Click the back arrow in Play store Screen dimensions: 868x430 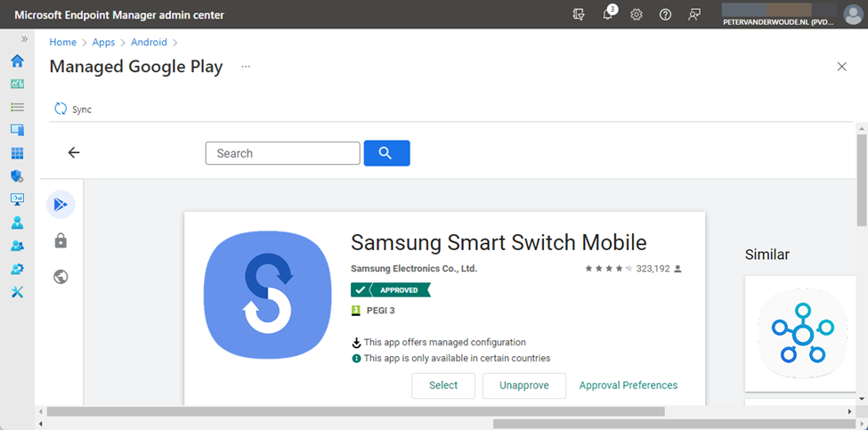tap(74, 153)
